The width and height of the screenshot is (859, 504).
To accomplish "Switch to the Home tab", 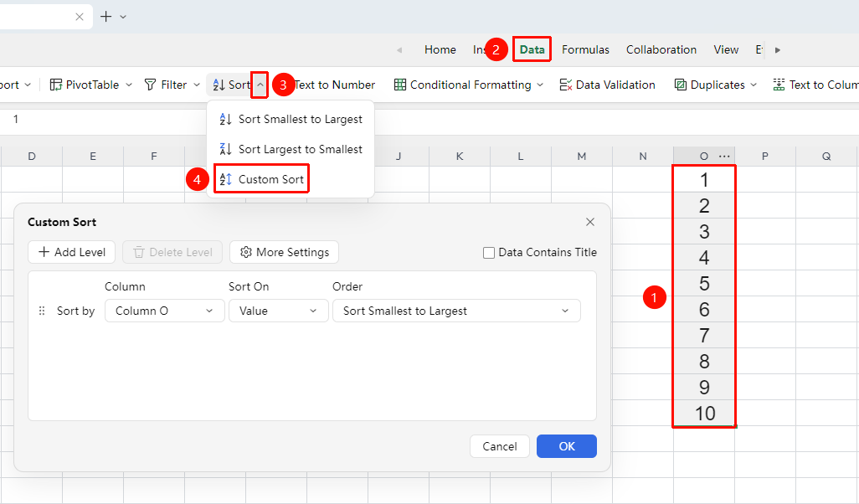I will point(440,50).
